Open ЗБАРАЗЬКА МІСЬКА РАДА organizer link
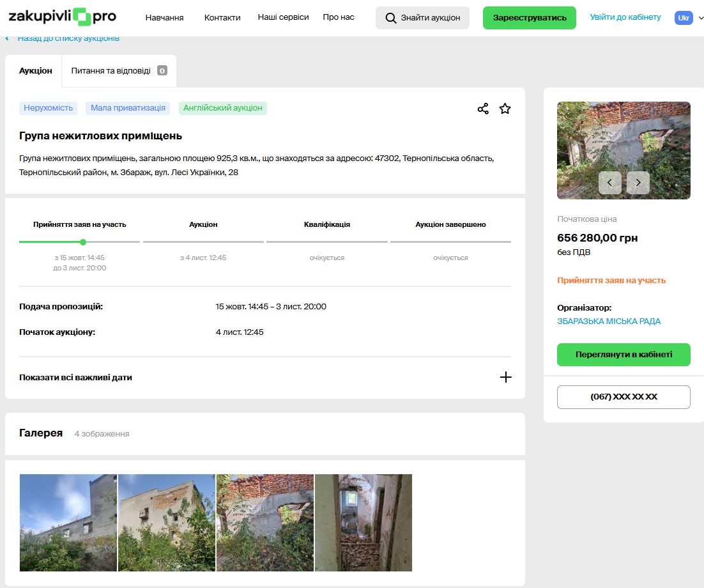The image size is (704, 588). (609, 321)
